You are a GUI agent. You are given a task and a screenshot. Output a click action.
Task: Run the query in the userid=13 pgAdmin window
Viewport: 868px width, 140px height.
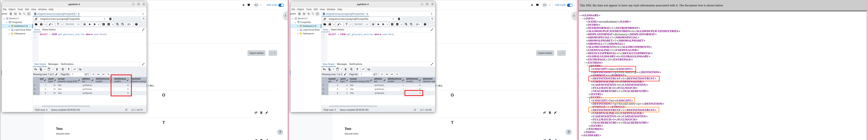coord(90,24)
